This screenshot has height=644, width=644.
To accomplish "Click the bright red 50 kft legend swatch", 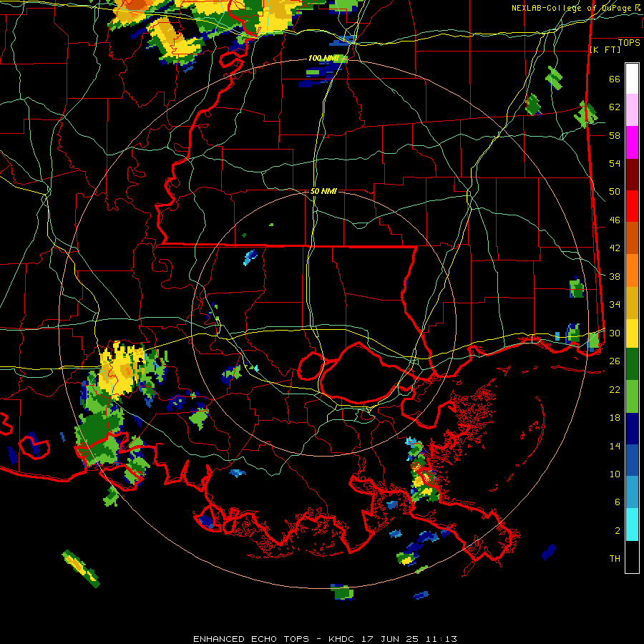I will (632, 206).
